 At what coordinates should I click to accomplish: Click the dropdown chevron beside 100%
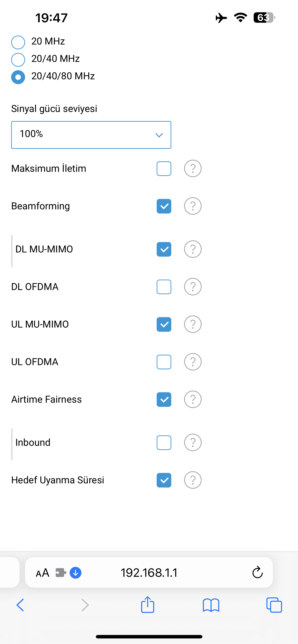(159, 135)
